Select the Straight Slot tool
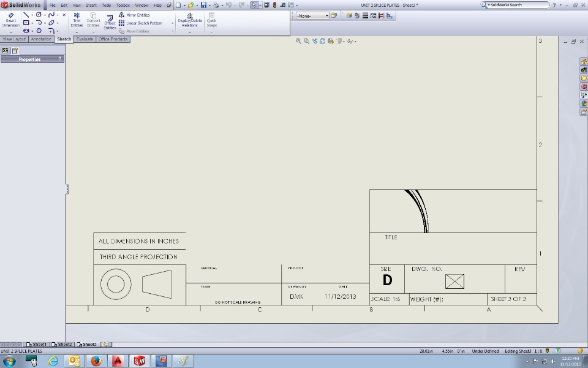588x368 pixels. (x=26, y=31)
